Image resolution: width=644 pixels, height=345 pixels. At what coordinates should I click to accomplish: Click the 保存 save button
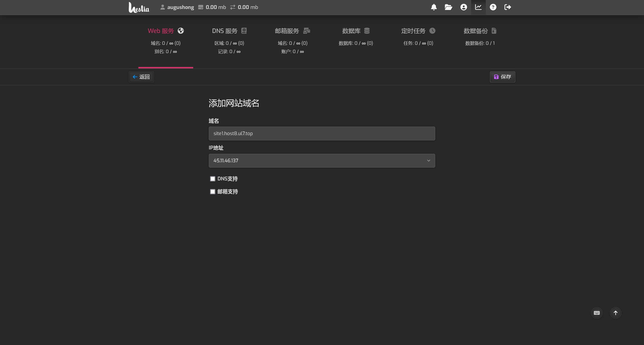point(502,77)
